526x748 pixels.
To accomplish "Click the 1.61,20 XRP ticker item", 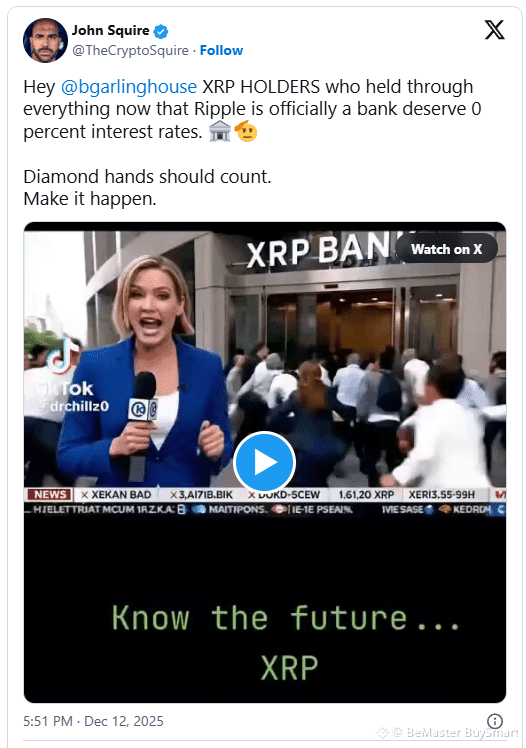I will point(366,495).
